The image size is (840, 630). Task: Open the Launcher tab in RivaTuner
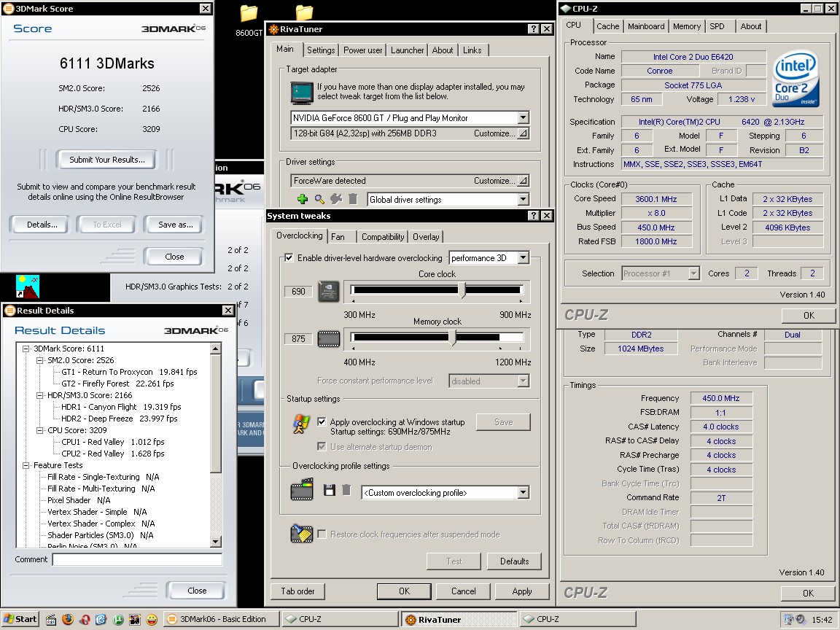[x=407, y=50]
